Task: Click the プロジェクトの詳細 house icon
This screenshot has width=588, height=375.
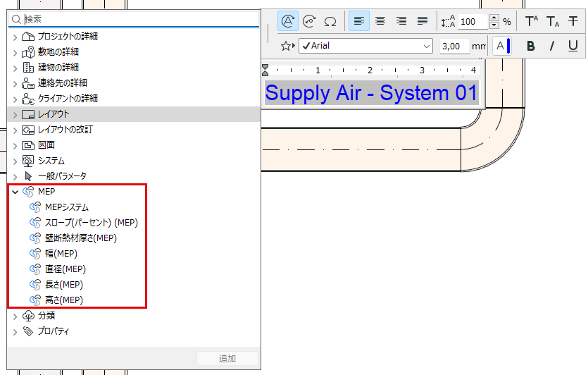Action: (28, 37)
